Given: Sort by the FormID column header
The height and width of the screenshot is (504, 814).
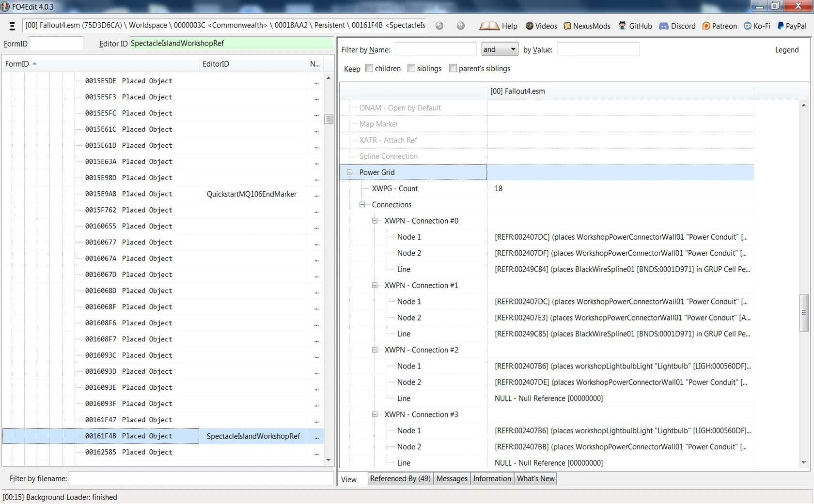Looking at the screenshot, I should pos(100,64).
